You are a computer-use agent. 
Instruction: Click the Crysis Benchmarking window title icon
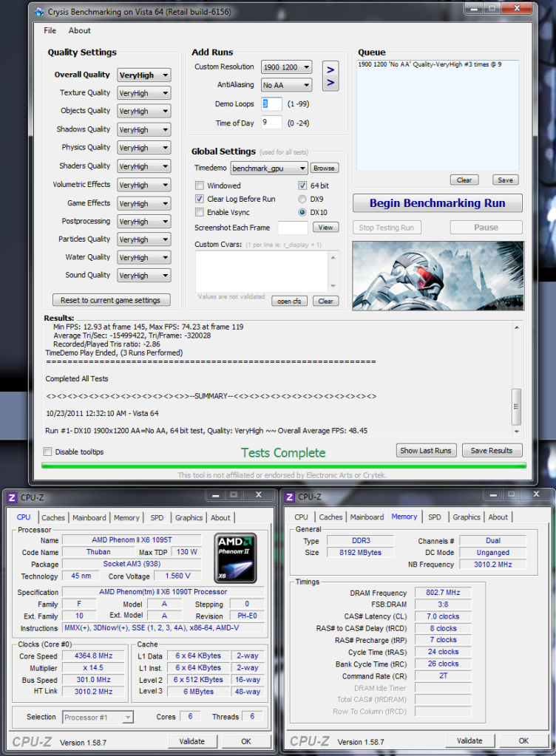pyautogui.click(x=38, y=12)
